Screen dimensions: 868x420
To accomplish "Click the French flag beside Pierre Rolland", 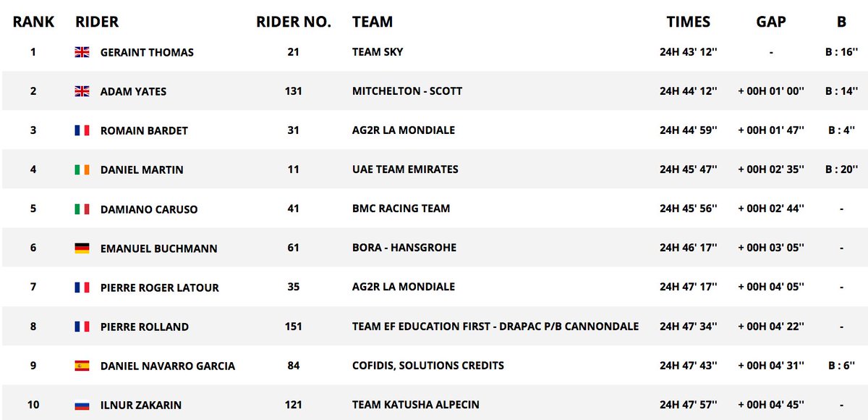I will tap(82, 327).
